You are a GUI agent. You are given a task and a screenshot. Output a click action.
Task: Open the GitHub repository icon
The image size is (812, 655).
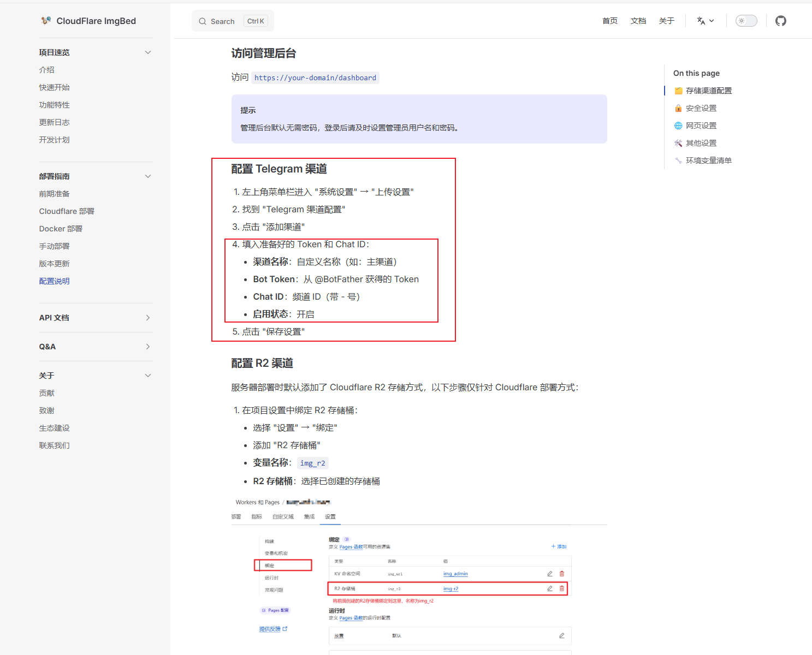pyautogui.click(x=781, y=21)
